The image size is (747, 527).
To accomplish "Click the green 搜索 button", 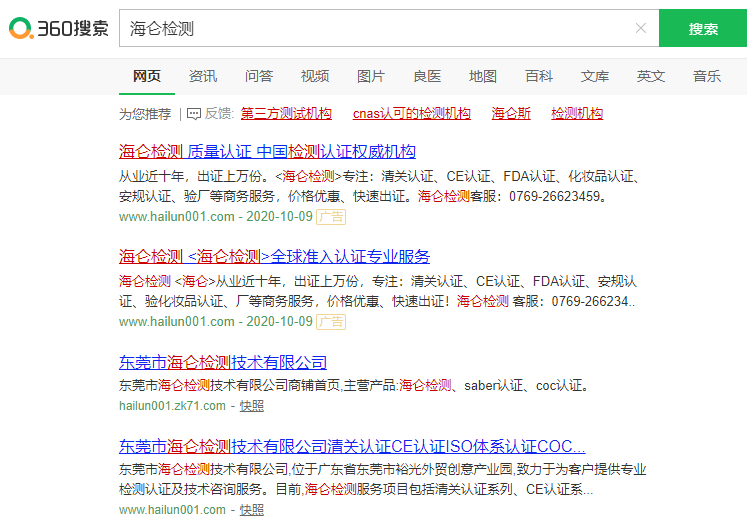I will pyautogui.click(x=702, y=29).
